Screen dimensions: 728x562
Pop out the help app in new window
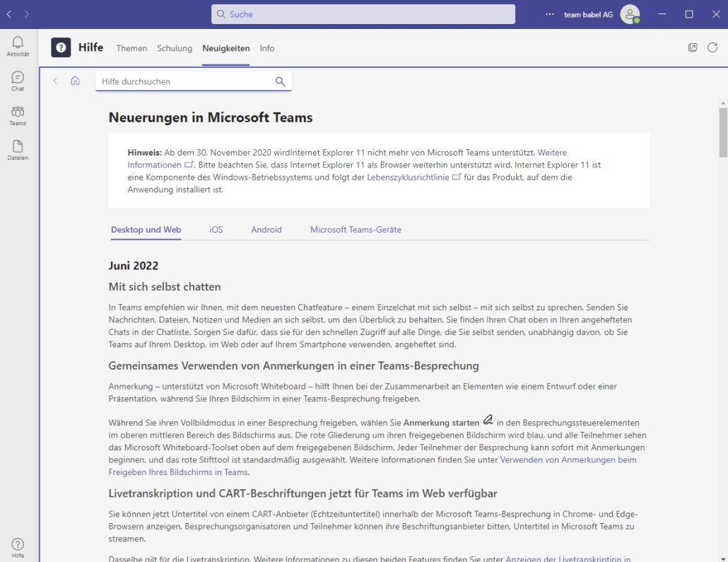point(693,47)
